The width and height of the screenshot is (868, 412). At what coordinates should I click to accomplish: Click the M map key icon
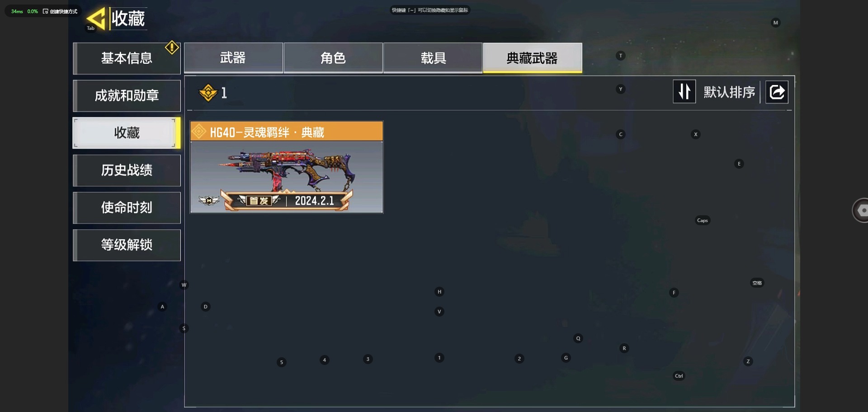click(775, 23)
